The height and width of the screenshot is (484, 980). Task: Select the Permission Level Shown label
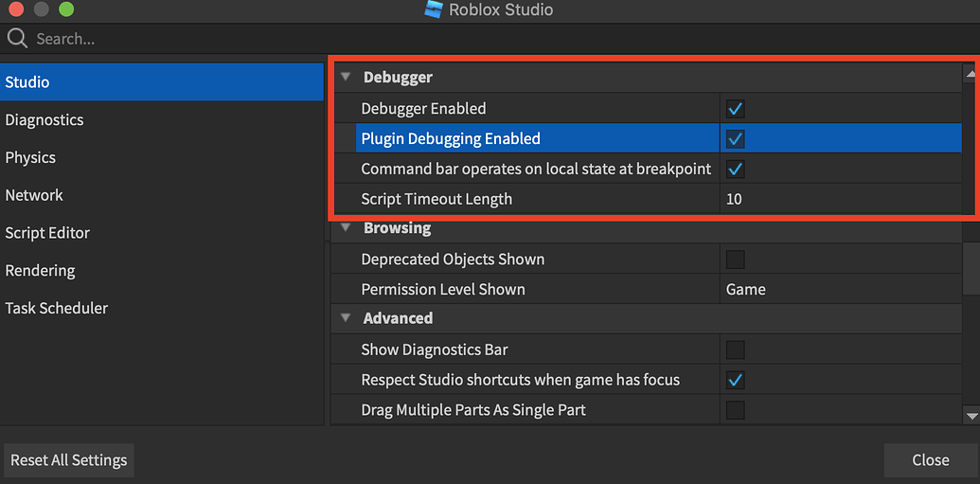(x=442, y=290)
